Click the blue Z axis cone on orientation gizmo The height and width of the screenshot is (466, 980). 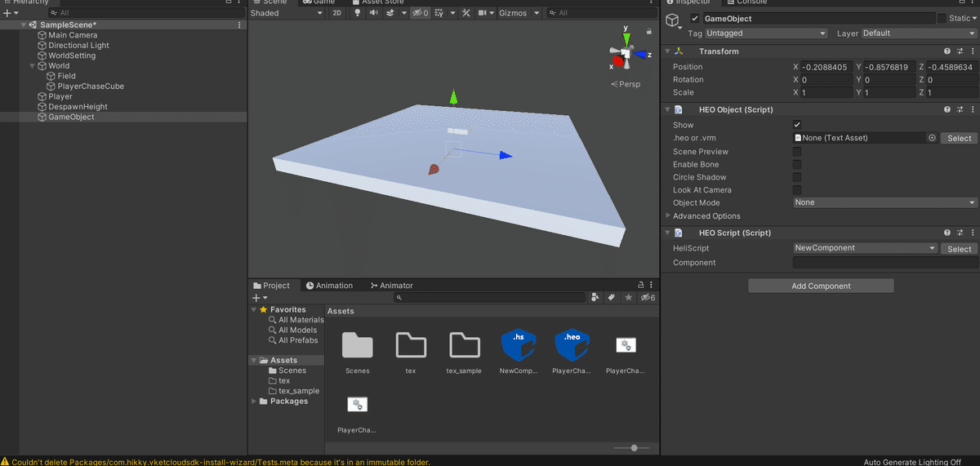[642, 55]
